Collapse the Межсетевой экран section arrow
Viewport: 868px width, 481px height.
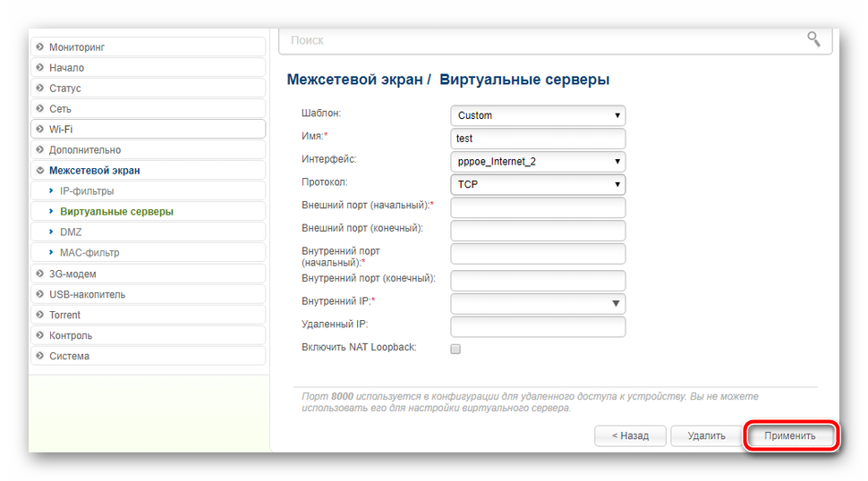point(40,171)
